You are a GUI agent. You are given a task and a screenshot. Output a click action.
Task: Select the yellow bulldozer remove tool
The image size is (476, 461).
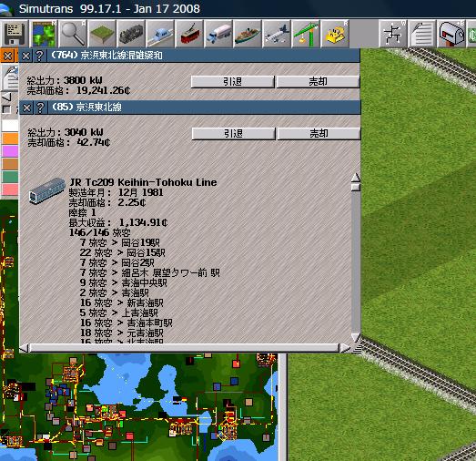335,34
